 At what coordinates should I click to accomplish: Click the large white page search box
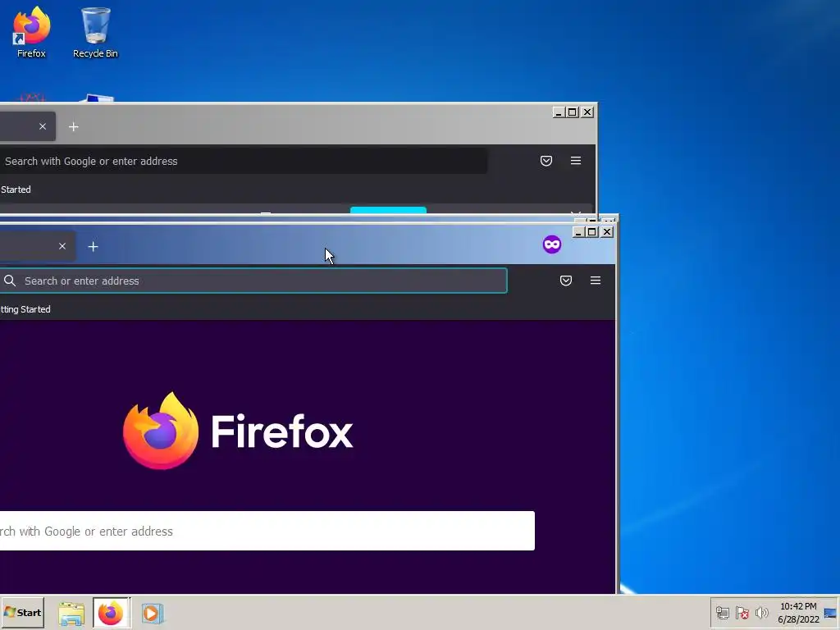pyautogui.click(x=267, y=531)
